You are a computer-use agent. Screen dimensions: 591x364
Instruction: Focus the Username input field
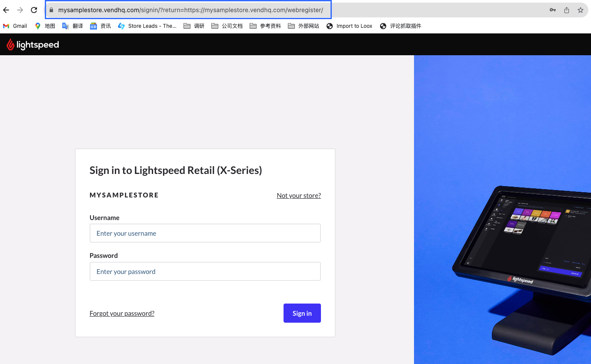point(205,233)
